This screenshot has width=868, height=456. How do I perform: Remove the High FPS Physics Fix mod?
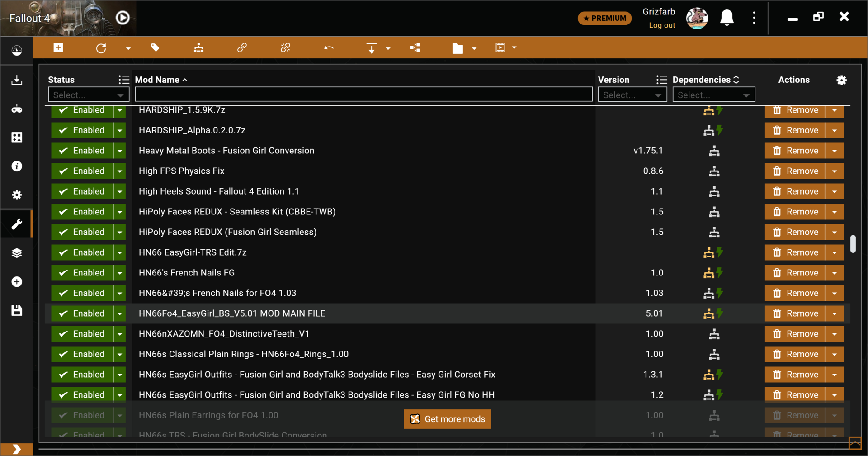[x=795, y=171]
